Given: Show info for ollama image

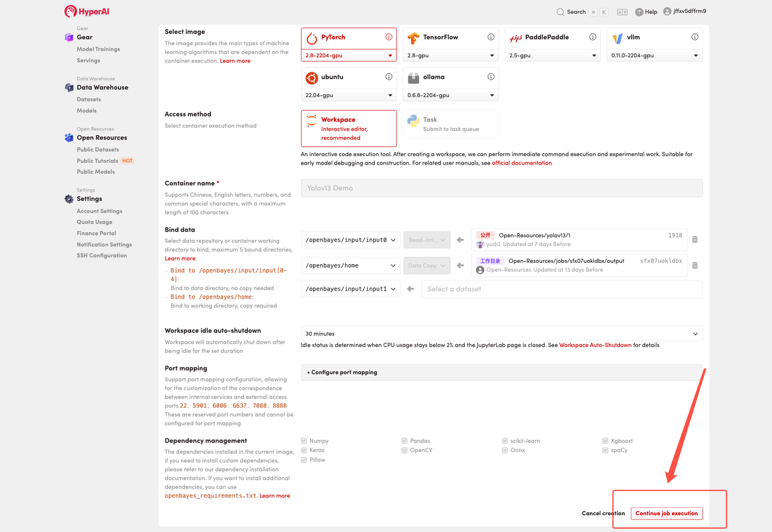Looking at the screenshot, I should (x=491, y=77).
